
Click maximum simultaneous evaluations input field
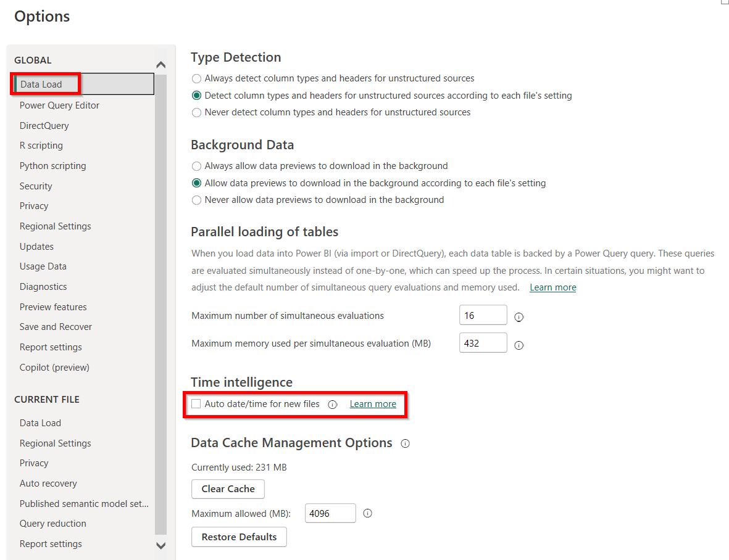[x=483, y=315]
